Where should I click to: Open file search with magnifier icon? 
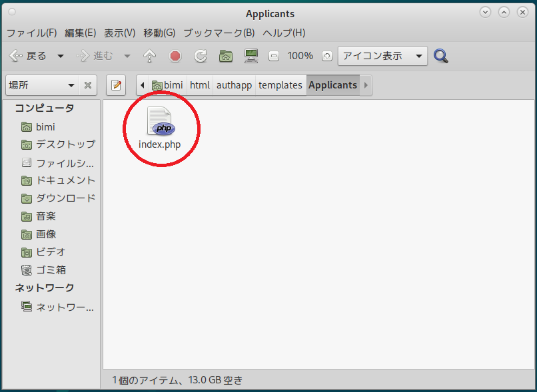click(x=441, y=56)
